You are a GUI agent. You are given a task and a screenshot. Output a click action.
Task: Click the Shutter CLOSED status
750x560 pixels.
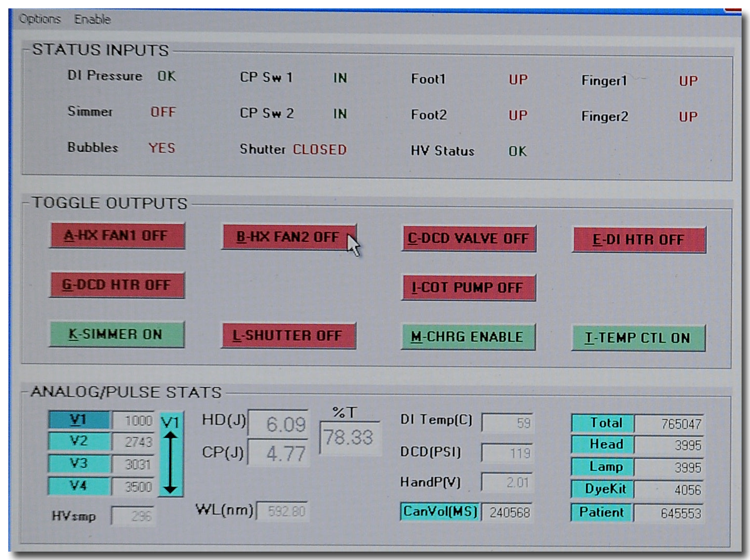(x=320, y=150)
